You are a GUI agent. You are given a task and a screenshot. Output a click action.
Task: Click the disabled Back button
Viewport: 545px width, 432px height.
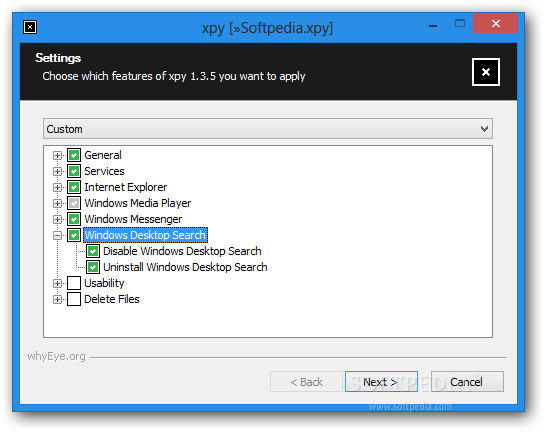click(x=306, y=382)
